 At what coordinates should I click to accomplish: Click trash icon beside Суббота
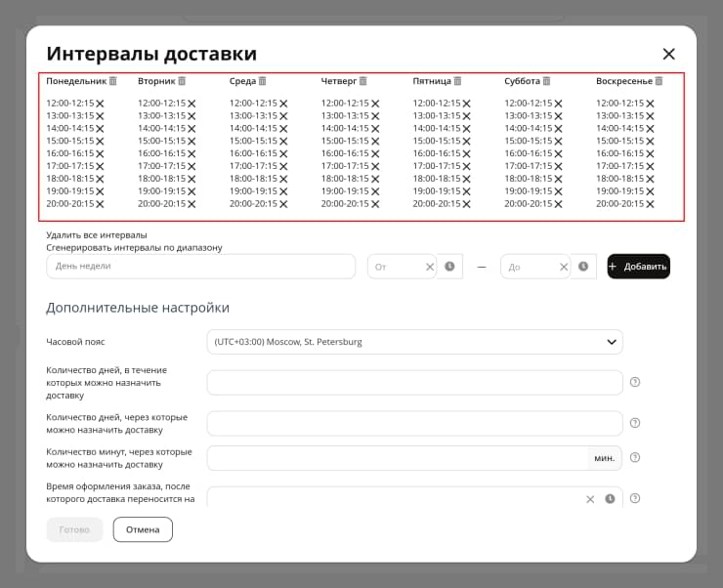point(546,81)
